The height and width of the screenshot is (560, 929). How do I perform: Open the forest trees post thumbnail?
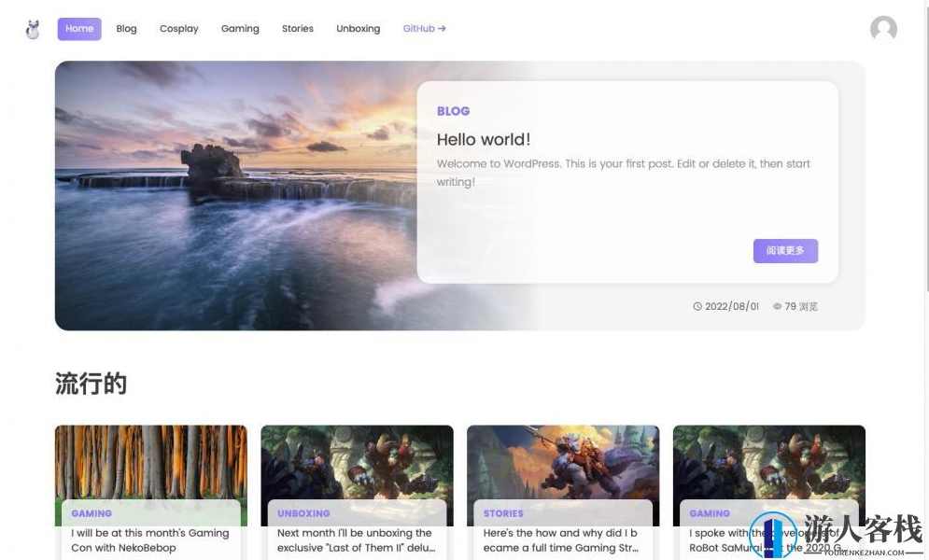click(150, 462)
